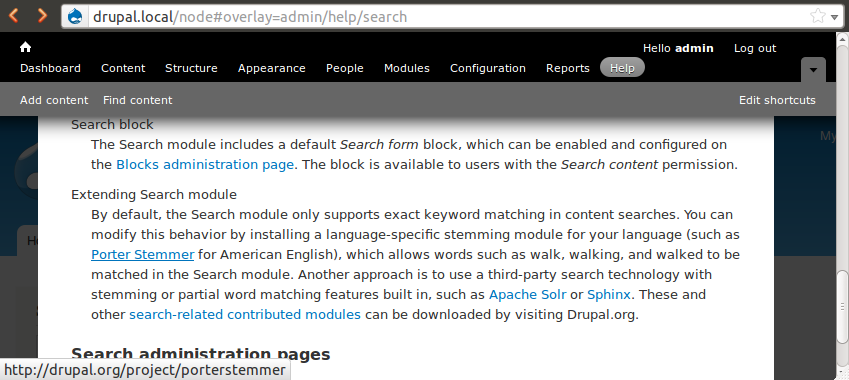Open the People admin menu
Image resolution: width=849 pixels, height=380 pixels.
tap(344, 68)
